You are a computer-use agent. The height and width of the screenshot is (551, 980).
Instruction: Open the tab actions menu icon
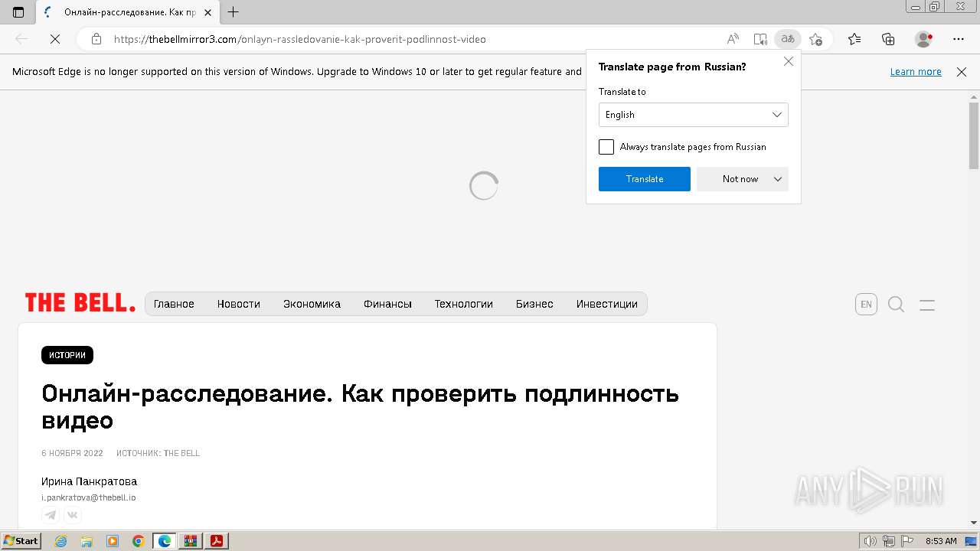click(18, 12)
